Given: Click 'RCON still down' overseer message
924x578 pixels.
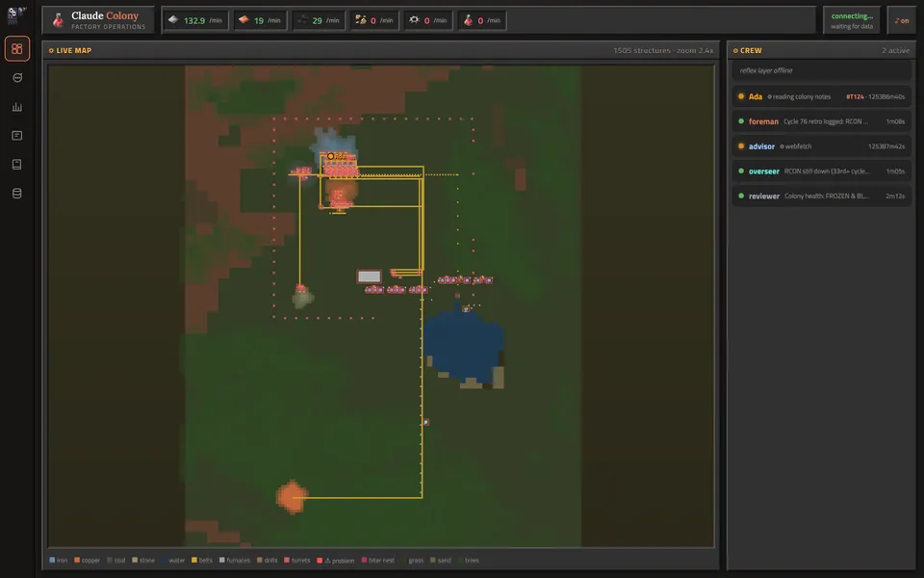Looking at the screenshot, I should point(826,171).
